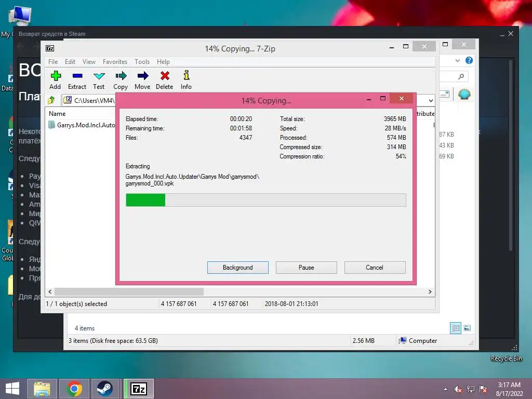This screenshot has width=532, height=399.
Task: Select the Garrys.Mod.Incl.Auto folder row
Action: [82, 125]
